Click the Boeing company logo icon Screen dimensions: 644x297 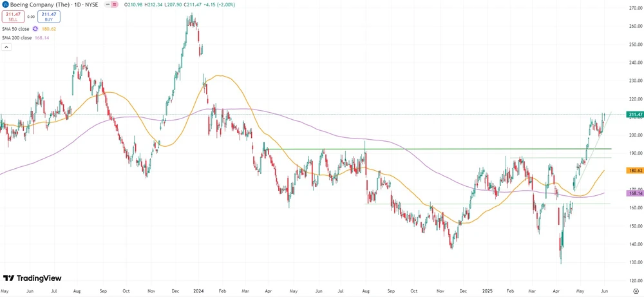[x=5, y=5]
